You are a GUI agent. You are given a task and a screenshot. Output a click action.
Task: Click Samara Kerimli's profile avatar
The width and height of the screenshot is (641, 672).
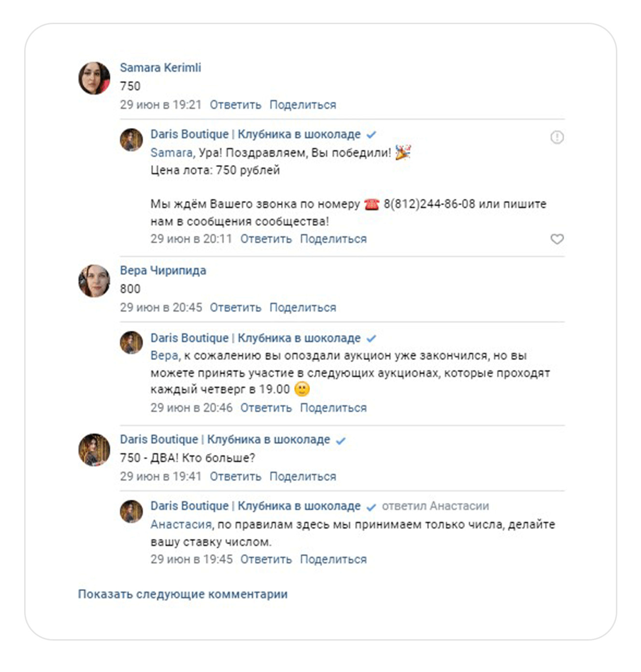(94, 78)
